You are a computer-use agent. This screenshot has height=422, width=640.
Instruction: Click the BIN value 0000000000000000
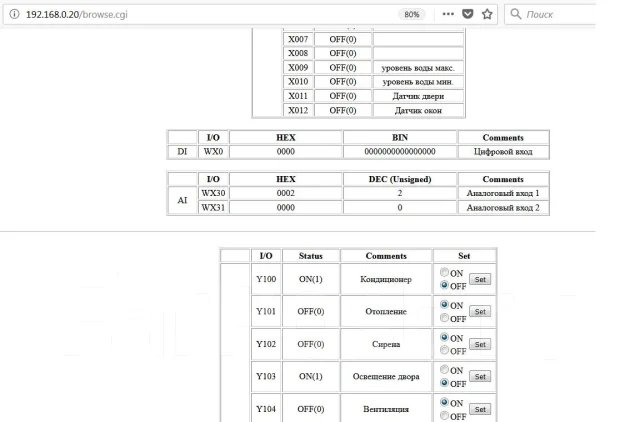[400, 151]
